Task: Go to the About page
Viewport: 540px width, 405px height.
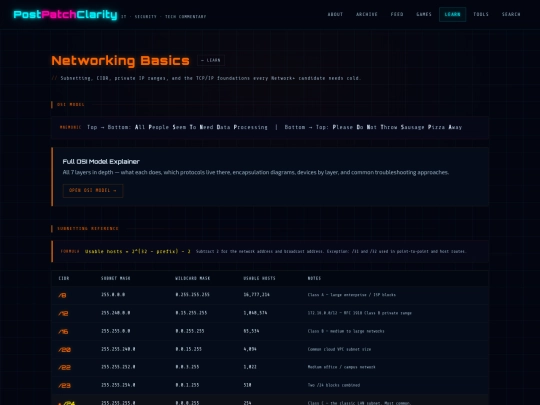Action: click(335, 14)
